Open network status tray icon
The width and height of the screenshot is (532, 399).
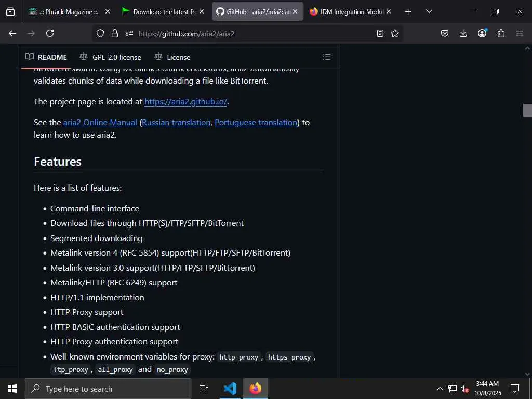pos(453,389)
